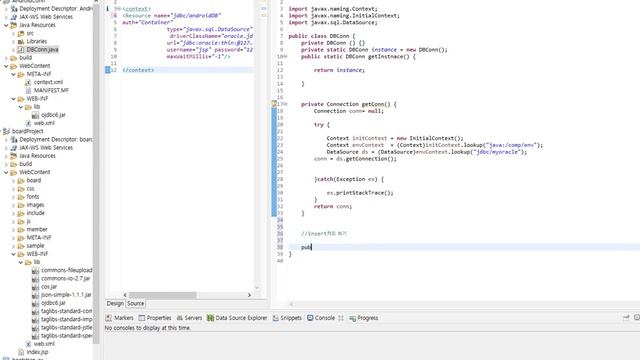Collapse the lib folder containing commons-io-2.7.jar
Viewport: 640px width, 360px height.
[21, 262]
